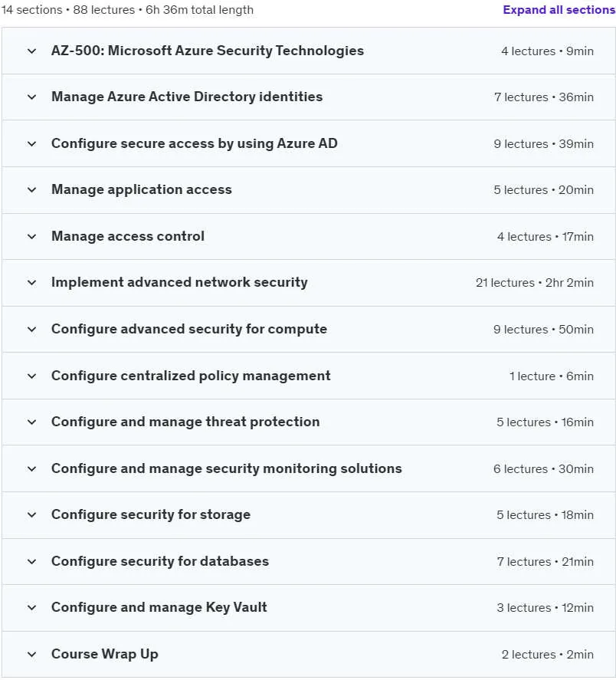
Task: Select Configure secure access by using Azure AD title
Action: [x=194, y=143]
